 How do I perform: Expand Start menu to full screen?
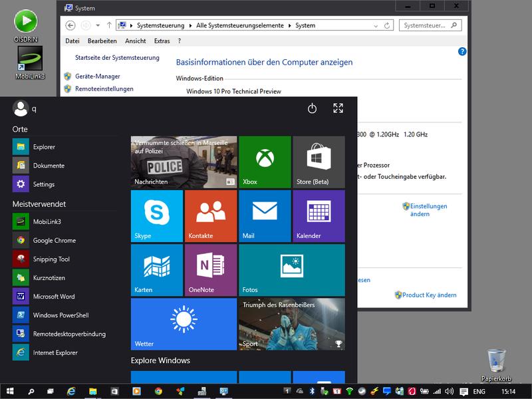338,108
